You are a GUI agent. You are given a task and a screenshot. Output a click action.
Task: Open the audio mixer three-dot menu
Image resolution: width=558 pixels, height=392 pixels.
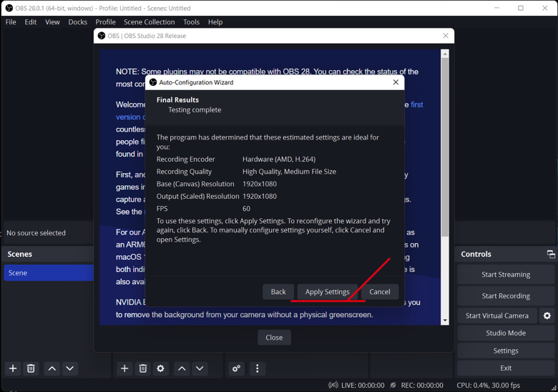pyautogui.click(x=258, y=368)
